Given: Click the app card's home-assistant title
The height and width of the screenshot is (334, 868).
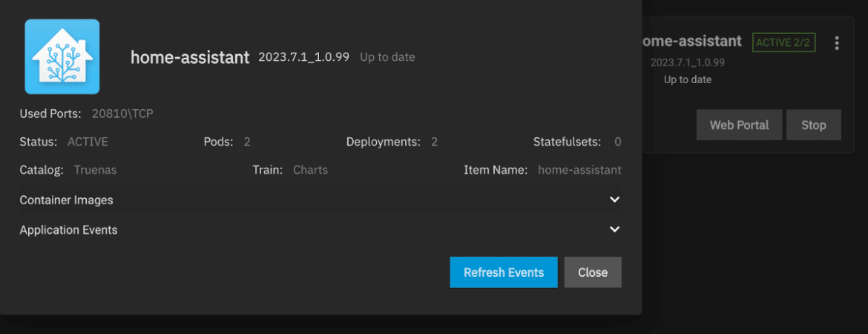Looking at the screenshot, I should (x=692, y=41).
